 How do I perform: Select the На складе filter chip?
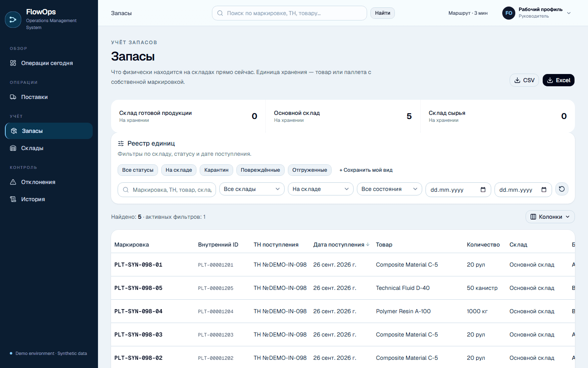click(x=179, y=170)
